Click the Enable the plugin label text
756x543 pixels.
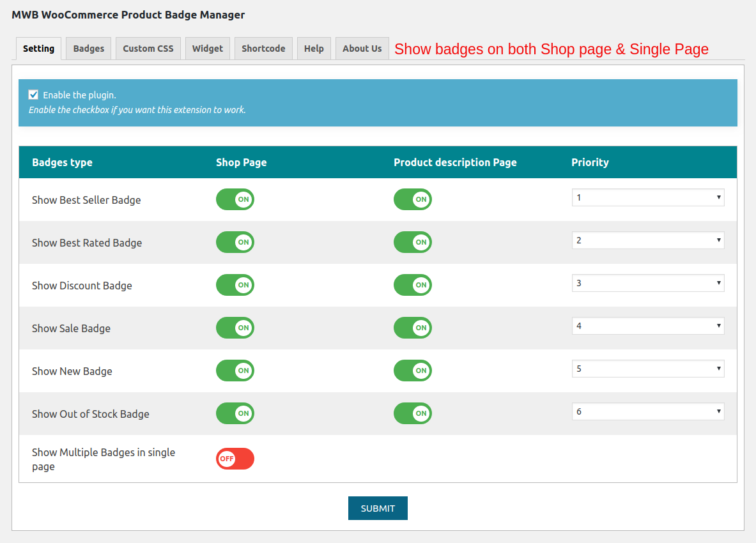click(x=79, y=95)
